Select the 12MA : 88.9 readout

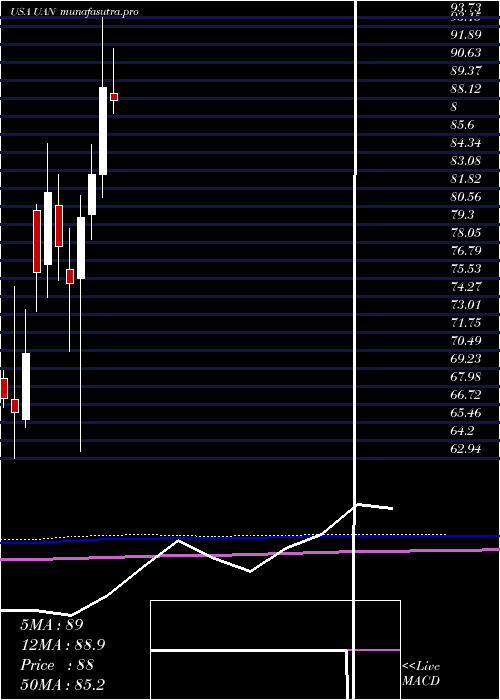[x=63, y=645]
